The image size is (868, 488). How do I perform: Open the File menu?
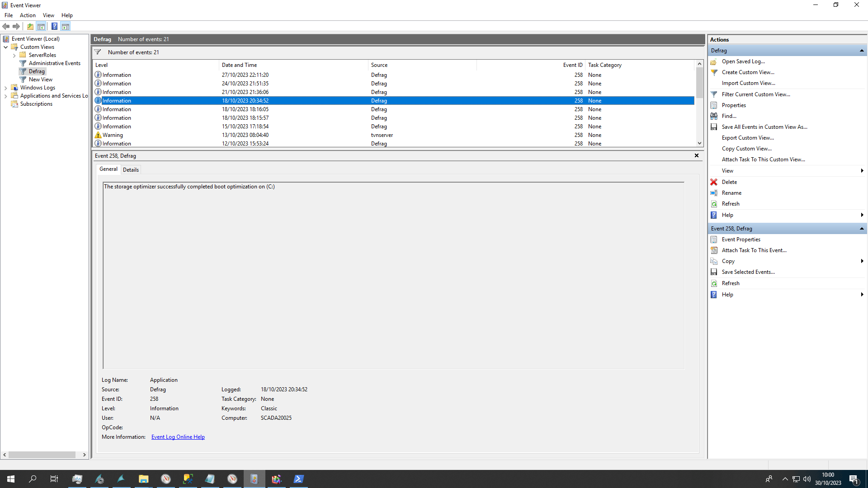[x=9, y=15]
